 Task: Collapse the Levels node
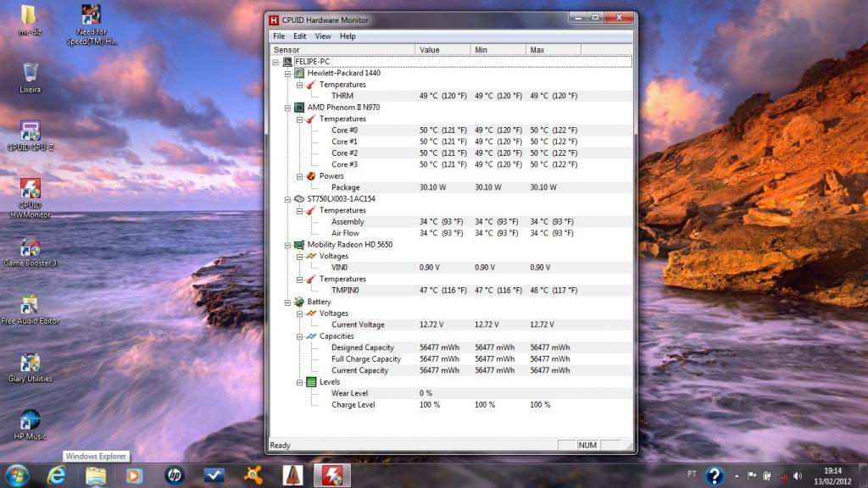299,382
